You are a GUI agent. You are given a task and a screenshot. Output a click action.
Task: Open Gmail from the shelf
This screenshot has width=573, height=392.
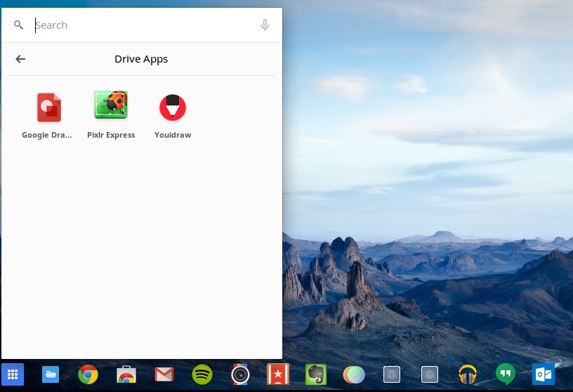click(164, 374)
